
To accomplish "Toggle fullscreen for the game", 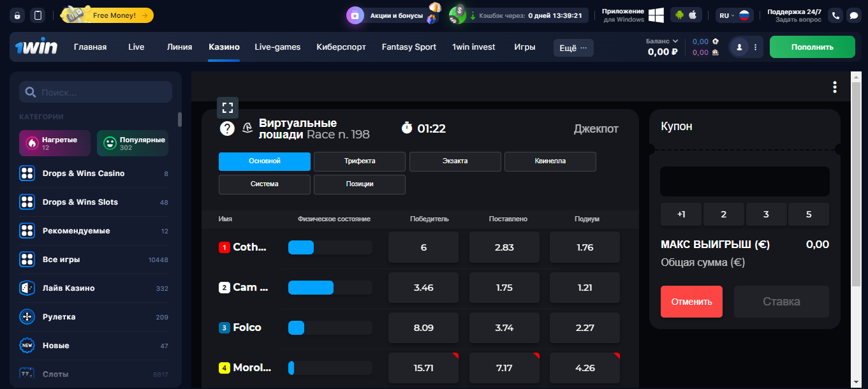I will (228, 108).
